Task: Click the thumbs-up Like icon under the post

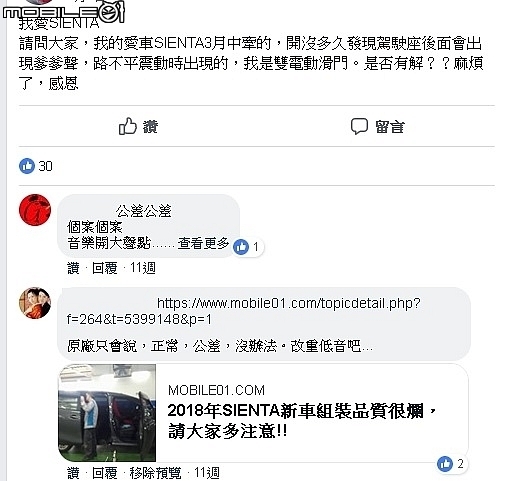Action: click(x=128, y=126)
